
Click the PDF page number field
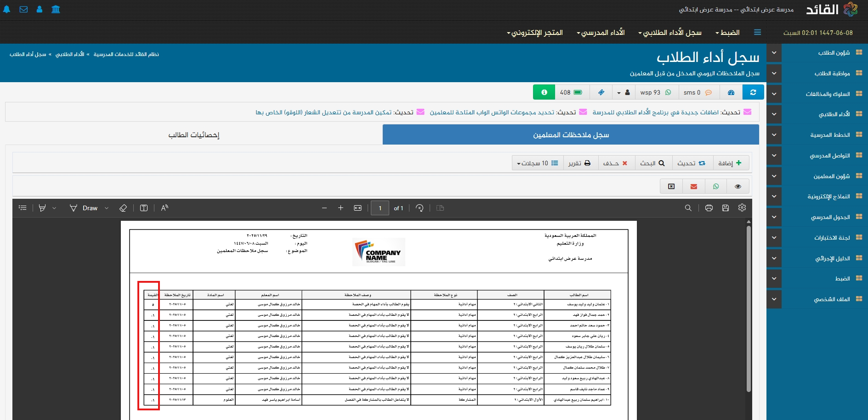380,208
